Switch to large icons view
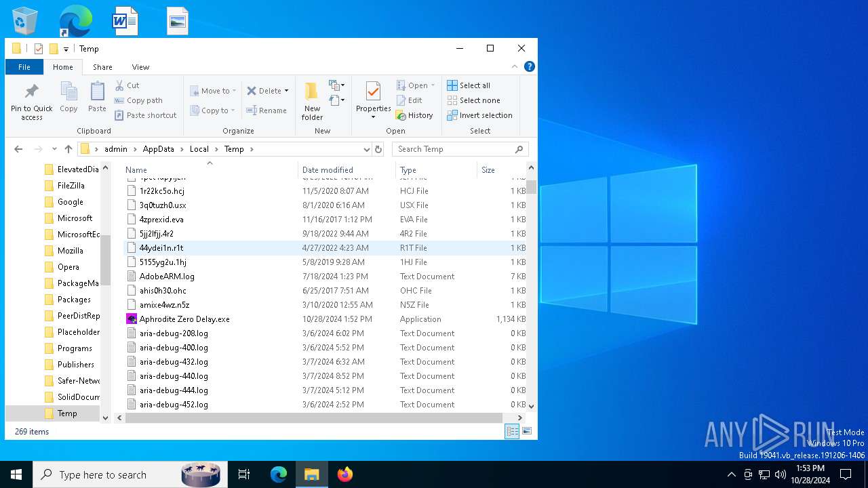868x488 pixels. pos(527,431)
